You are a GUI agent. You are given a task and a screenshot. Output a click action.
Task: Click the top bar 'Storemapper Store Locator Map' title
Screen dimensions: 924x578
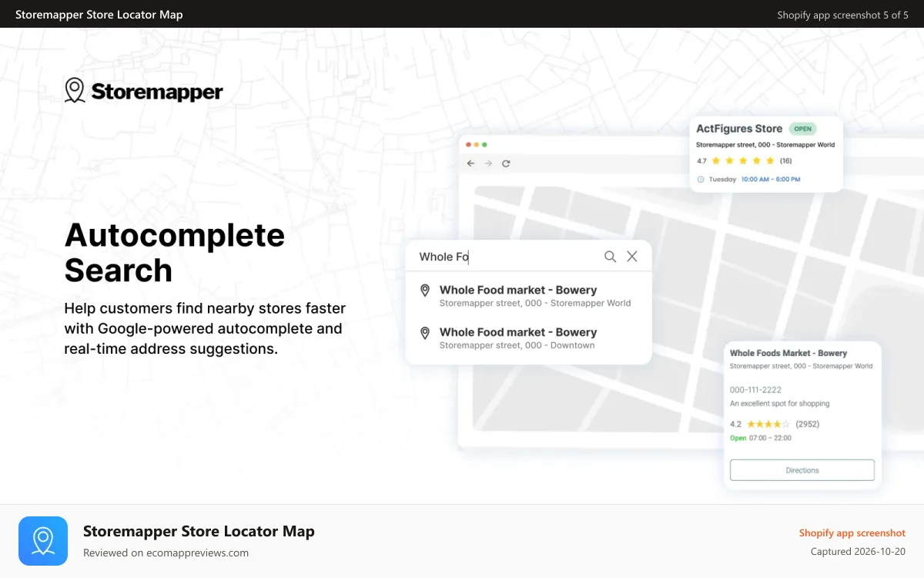tap(99, 15)
